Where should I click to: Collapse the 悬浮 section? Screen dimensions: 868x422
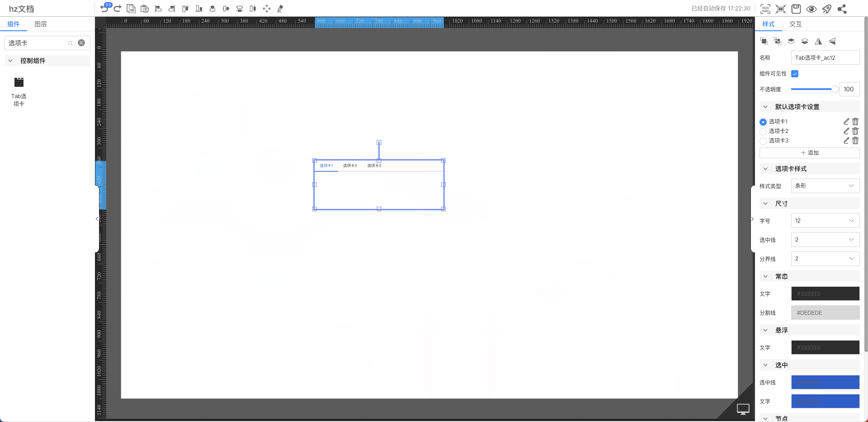click(x=765, y=330)
